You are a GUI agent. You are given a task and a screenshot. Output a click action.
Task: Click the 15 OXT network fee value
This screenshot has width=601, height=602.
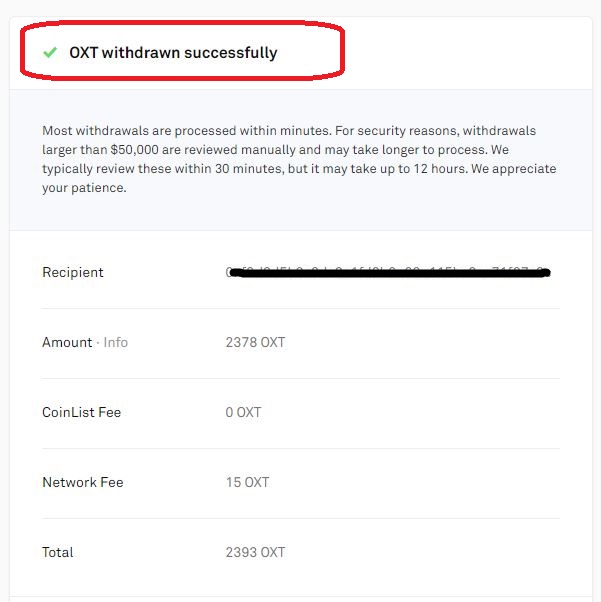coord(248,482)
